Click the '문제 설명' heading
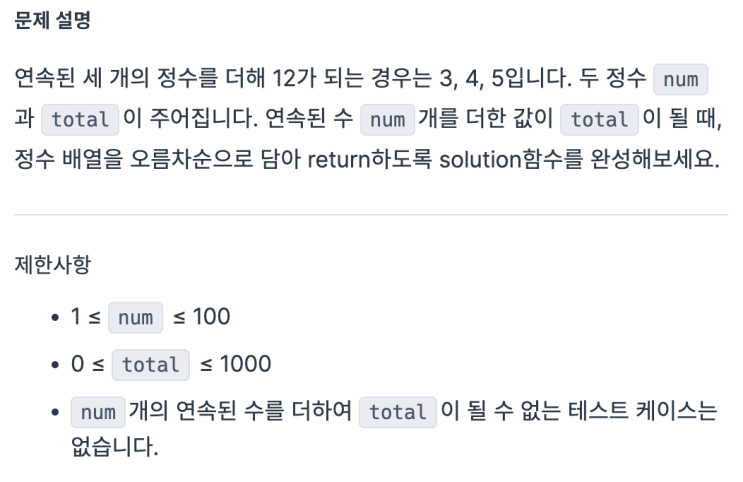Image resolution: width=743 pixels, height=482 pixels. [52, 20]
